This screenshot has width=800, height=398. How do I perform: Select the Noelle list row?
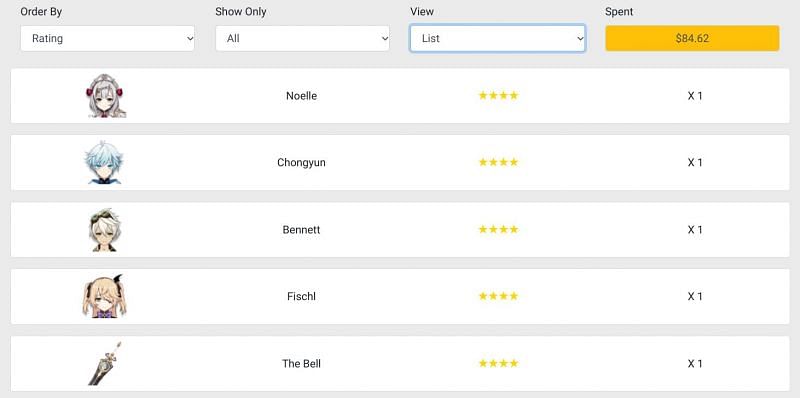point(400,96)
